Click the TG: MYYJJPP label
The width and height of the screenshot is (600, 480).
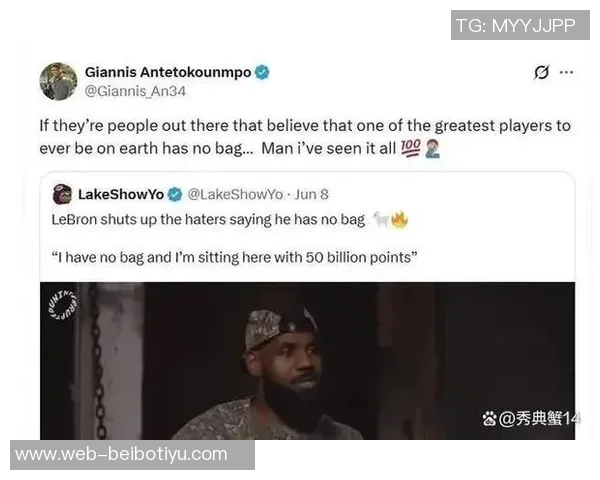pos(520,25)
